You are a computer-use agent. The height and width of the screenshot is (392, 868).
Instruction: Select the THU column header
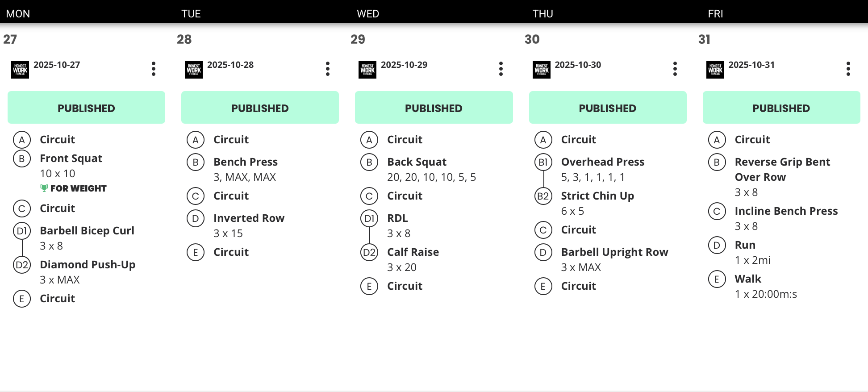pyautogui.click(x=542, y=14)
